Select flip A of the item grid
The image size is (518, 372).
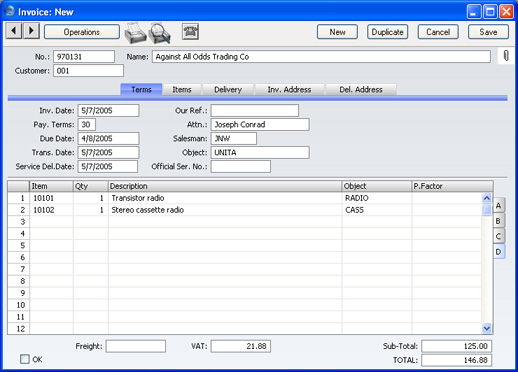[499, 206]
